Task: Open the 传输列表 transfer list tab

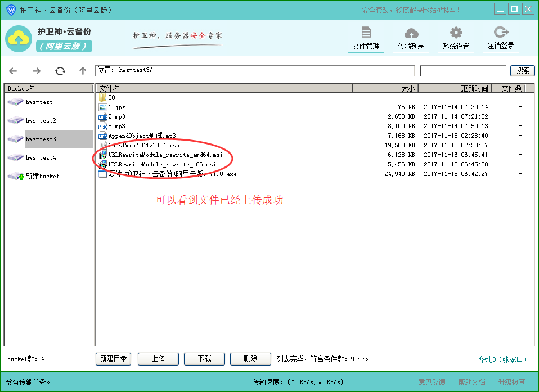Action: 411,38
